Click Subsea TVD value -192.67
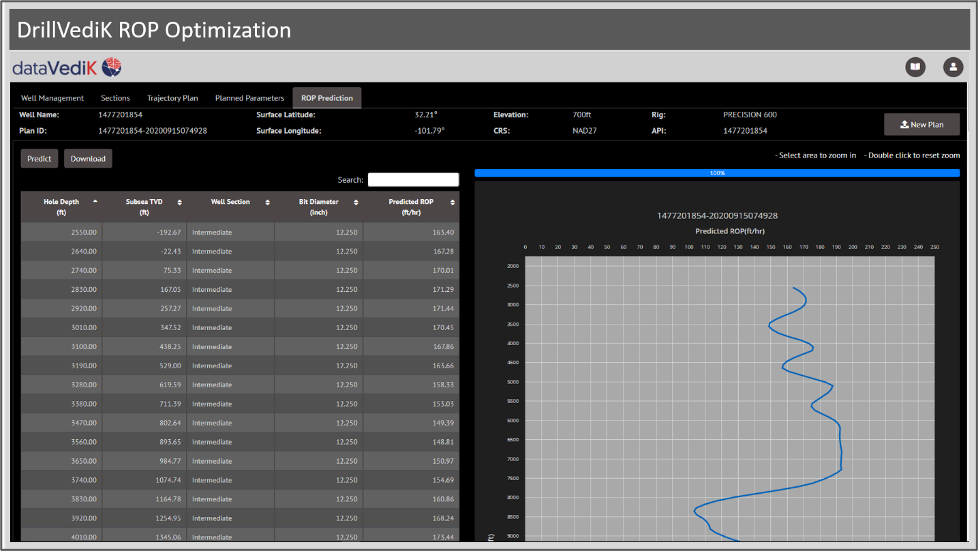979x552 pixels. pyautogui.click(x=169, y=232)
